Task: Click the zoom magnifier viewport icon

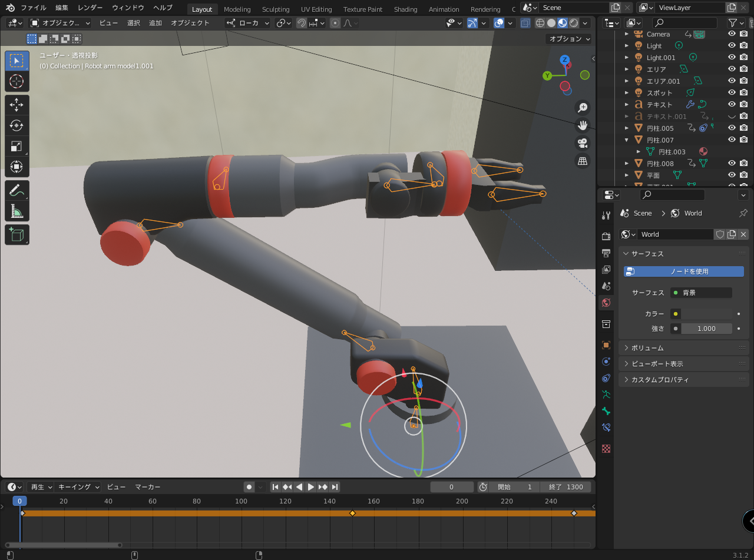Action: click(x=583, y=108)
